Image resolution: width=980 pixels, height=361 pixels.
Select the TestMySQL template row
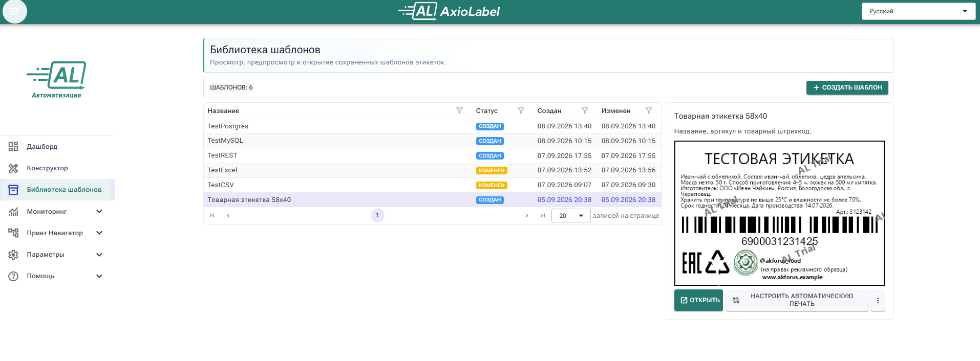pos(433,141)
